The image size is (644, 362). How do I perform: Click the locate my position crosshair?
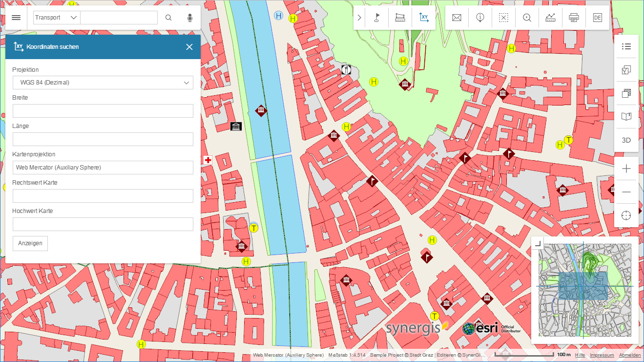626,215
